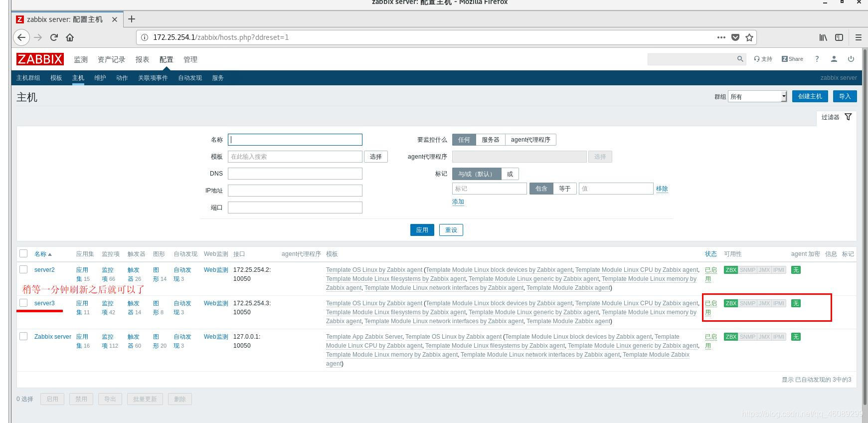Bookmark this page with the star icon

tap(749, 37)
